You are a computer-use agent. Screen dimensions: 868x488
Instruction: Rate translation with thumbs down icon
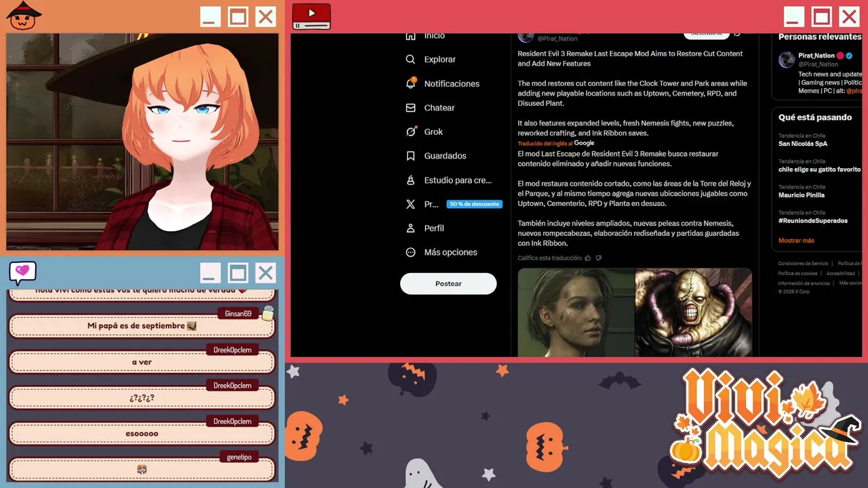coord(598,258)
